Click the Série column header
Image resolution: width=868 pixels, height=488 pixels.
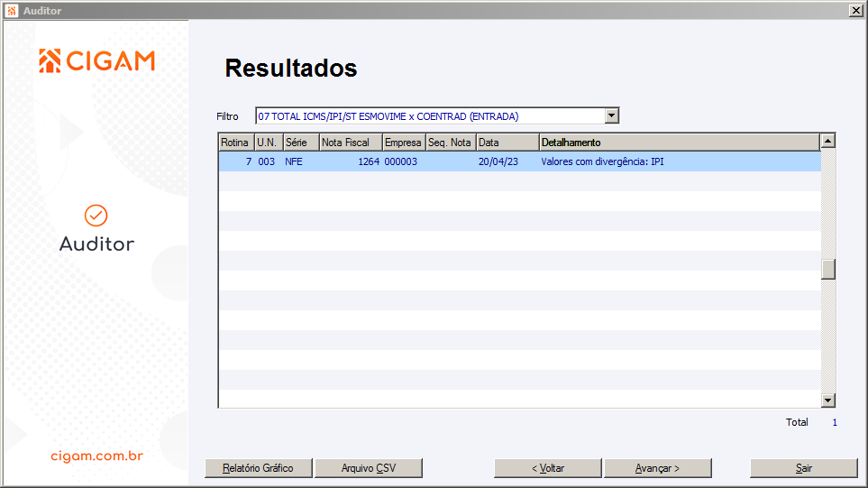[x=301, y=143]
